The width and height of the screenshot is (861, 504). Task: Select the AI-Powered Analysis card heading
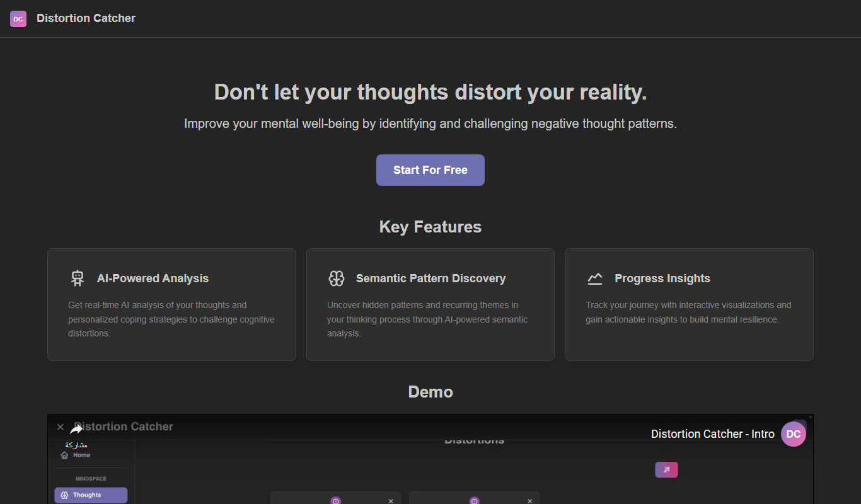(x=153, y=278)
